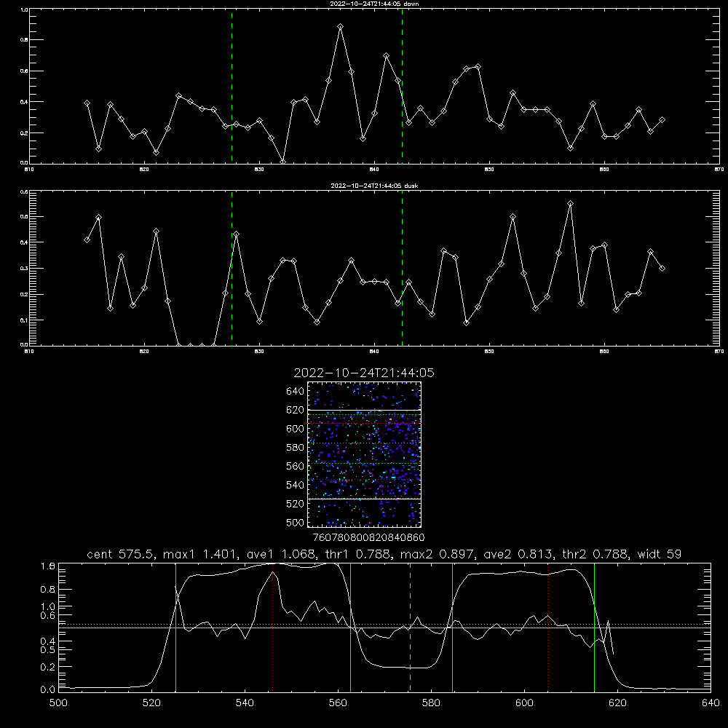Viewport: 728px width, 728px height.
Task: Click dawn plot y-axis label 0.8
Action: 24,40
